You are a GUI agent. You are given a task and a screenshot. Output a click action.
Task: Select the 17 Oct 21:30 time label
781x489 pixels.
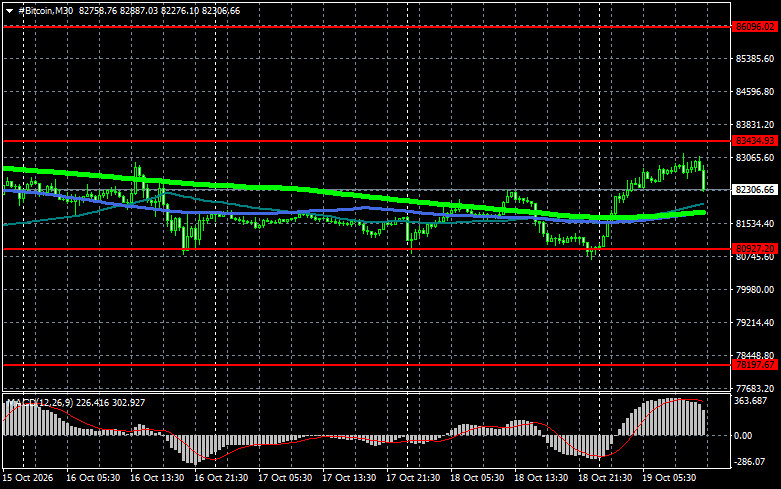(x=413, y=478)
